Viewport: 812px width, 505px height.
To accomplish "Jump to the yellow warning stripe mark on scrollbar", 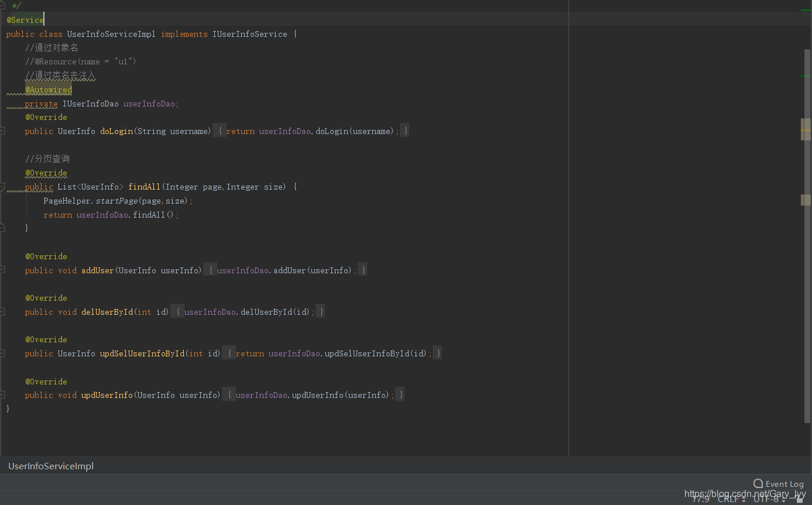I will click(x=806, y=129).
